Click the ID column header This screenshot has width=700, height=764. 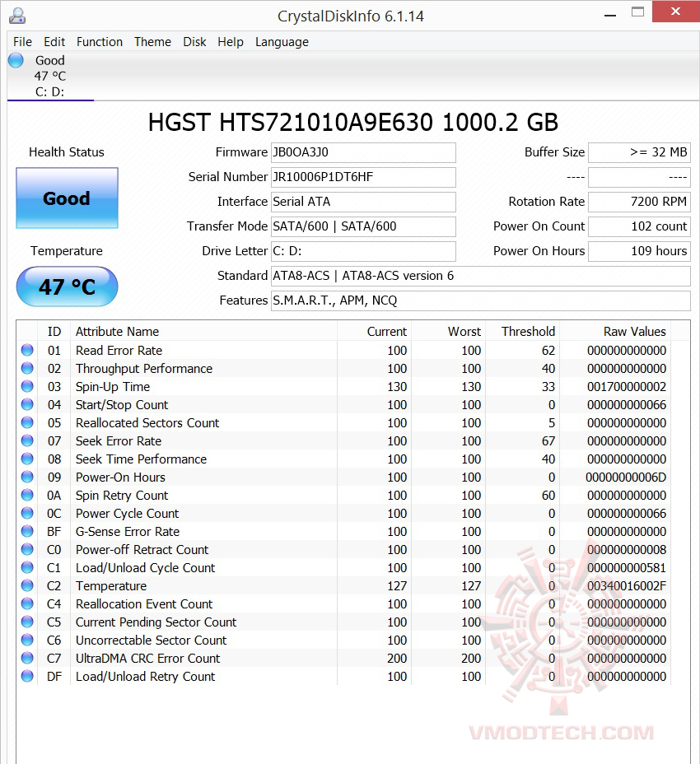pyautogui.click(x=54, y=331)
